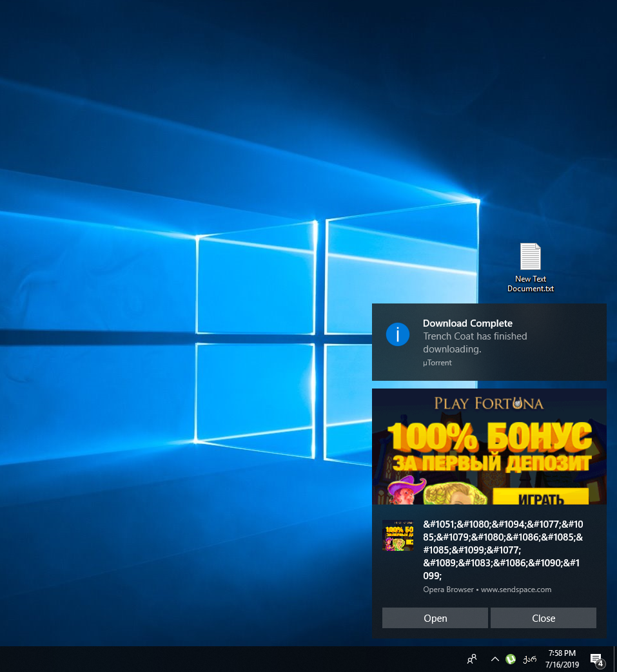Screen dimensions: 617x672
Task: Click the Play Fortuna banner image
Action: [x=489, y=446]
